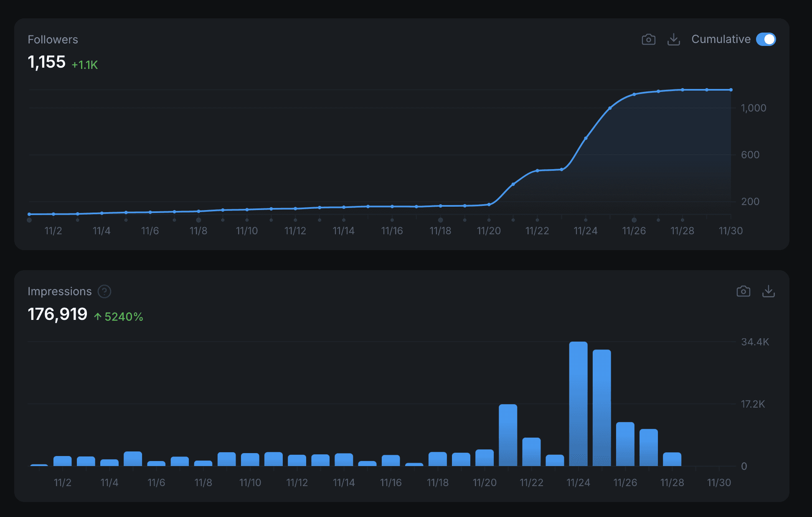The image size is (812, 517).
Task: Download the Impressions chart data
Action: point(768,291)
